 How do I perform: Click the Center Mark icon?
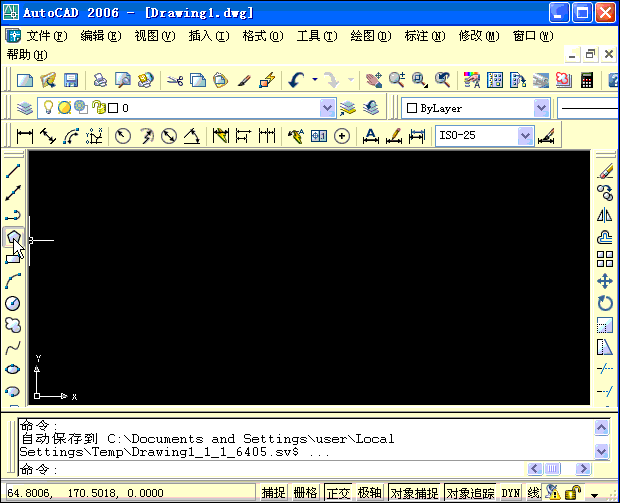click(x=342, y=136)
